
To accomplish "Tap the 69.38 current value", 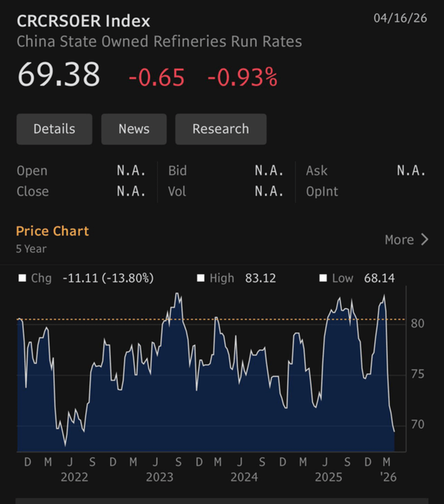I will coord(59,75).
